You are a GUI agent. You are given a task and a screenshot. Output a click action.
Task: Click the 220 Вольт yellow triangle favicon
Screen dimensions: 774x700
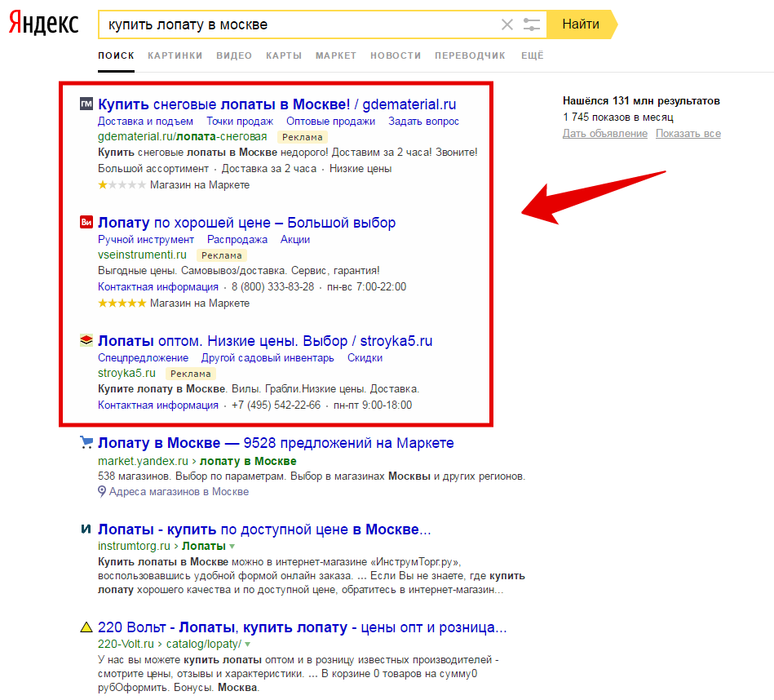pos(86,627)
